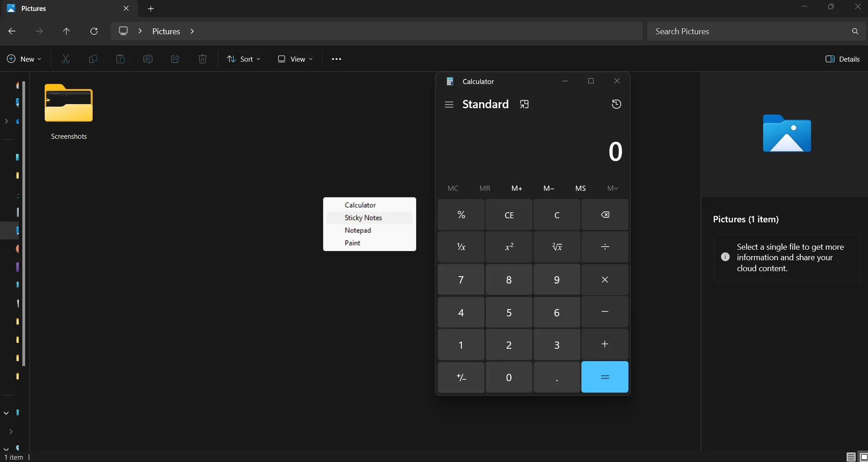
Task: Clear calculator memory with MC
Action: 453,188
